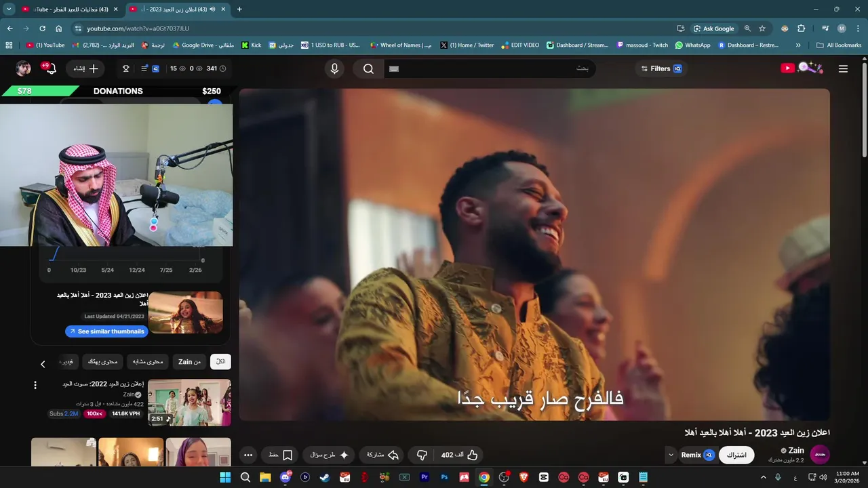
Task: Mute the tab via speaker icon
Action: tap(212, 9)
